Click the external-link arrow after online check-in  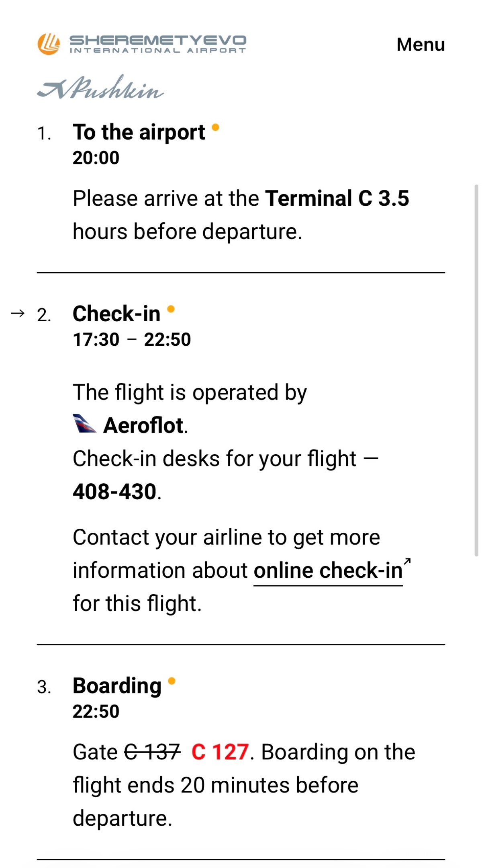[x=407, y=562]
